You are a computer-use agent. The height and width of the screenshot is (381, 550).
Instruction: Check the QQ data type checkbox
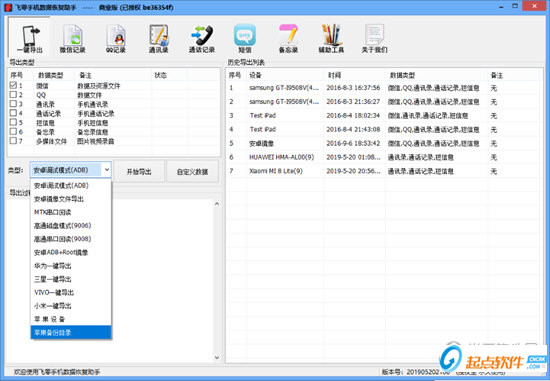(13, 94)
